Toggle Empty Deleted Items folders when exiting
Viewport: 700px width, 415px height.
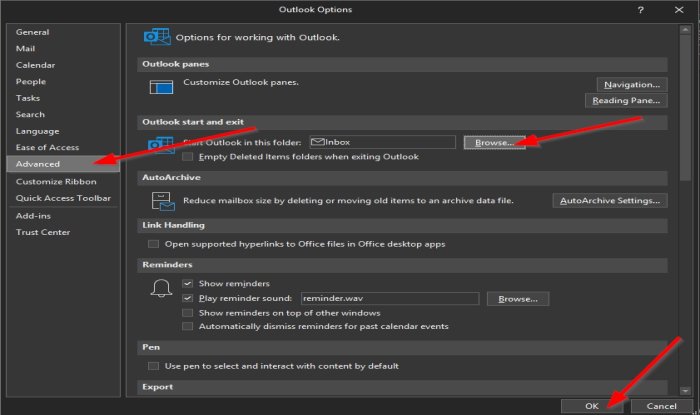point(188,157)
